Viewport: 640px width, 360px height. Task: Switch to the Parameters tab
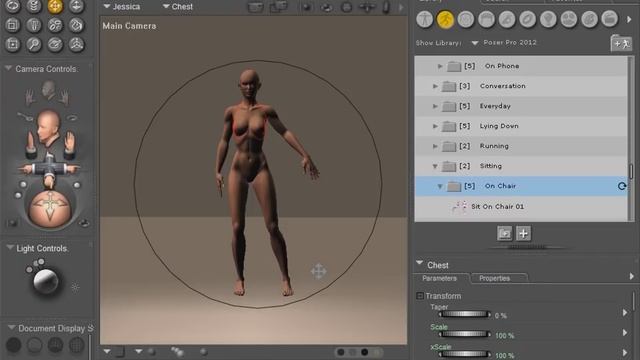coord(440,278)
